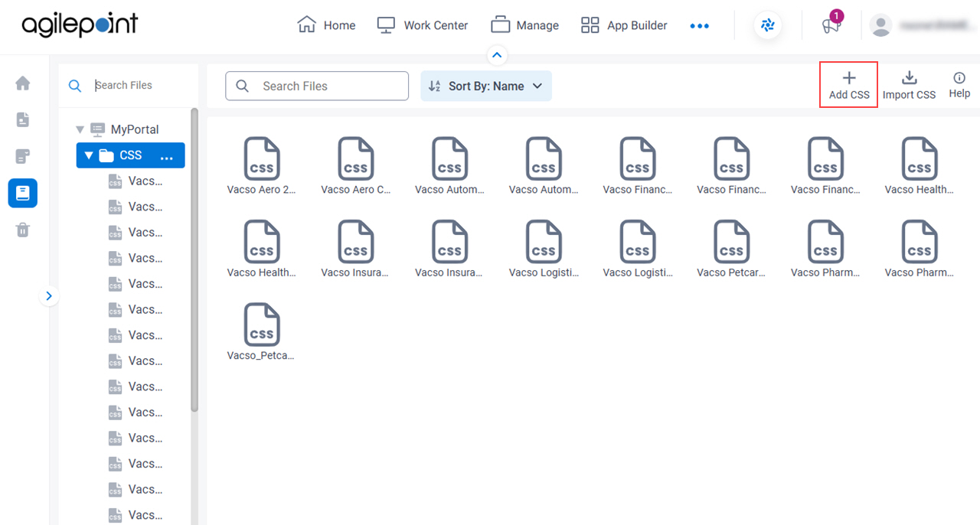Focus the main Search Files box
Viewport: 980px width, 525px height.
pos(317,86)
